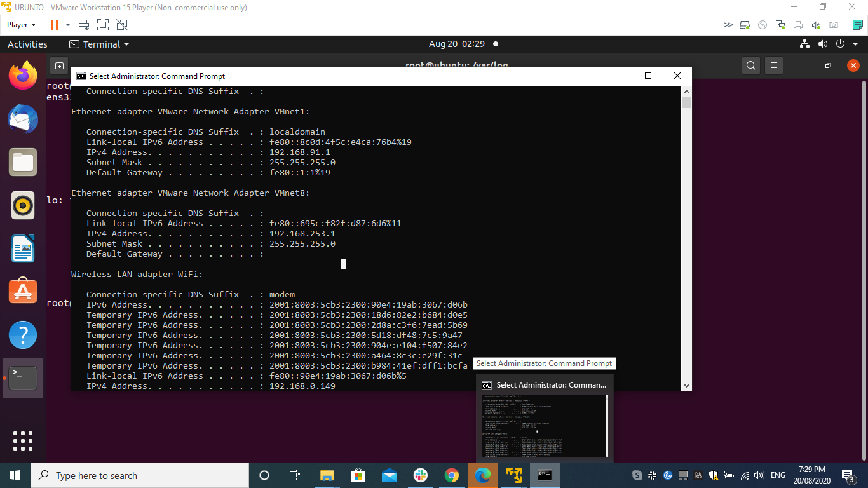The image size is (868, 488).
Task: Toggle the VMware network adapter device icon
Action: (780, 25)
